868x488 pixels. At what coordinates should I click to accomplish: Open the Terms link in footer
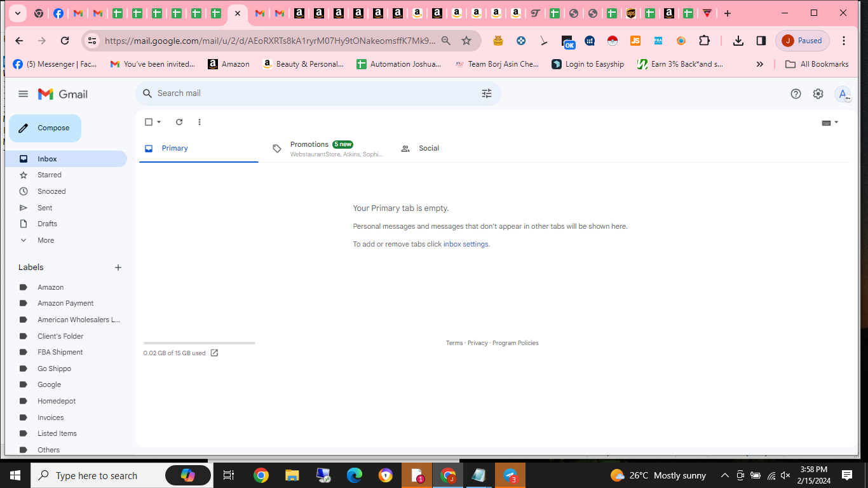(x=454, y=343)
